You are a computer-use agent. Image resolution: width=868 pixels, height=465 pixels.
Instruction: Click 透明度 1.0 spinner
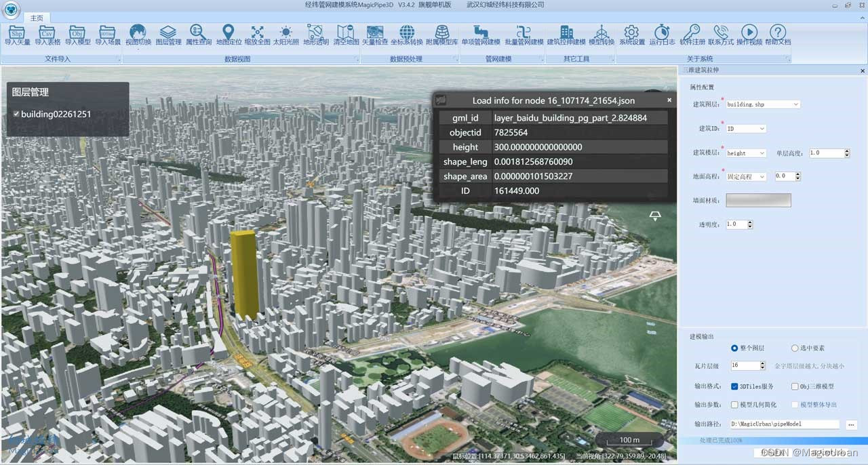click(x=738, y=224)
